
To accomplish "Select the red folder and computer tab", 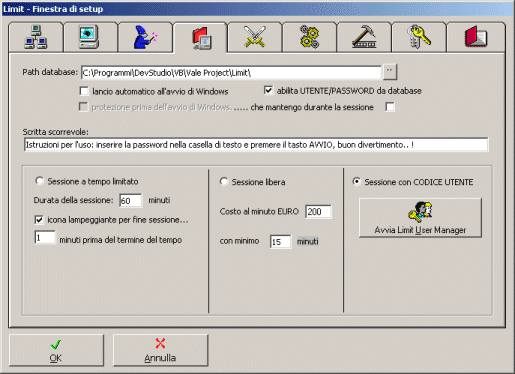I will tap(200, 38).
